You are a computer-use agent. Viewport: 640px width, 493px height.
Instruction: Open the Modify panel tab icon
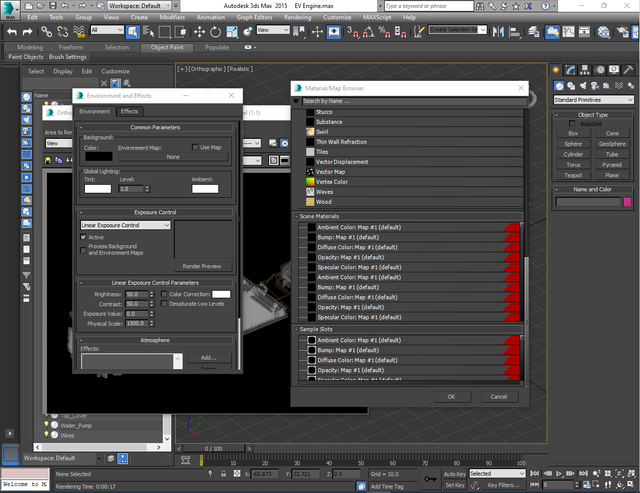571,70
